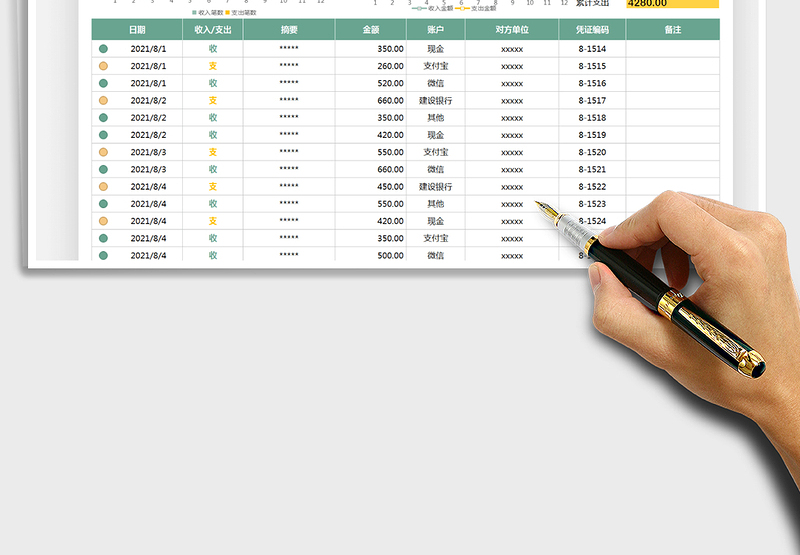800x555 pixels.
Task: Select the 建设银行 account cell in row 8-1517
Action: coord(436,100)
